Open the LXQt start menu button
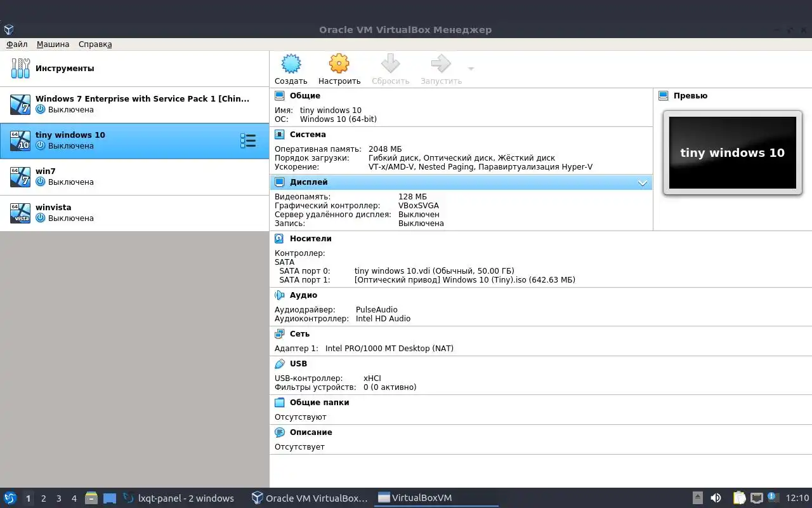This screenshot has width=812, height=508. tap(10, 498)
